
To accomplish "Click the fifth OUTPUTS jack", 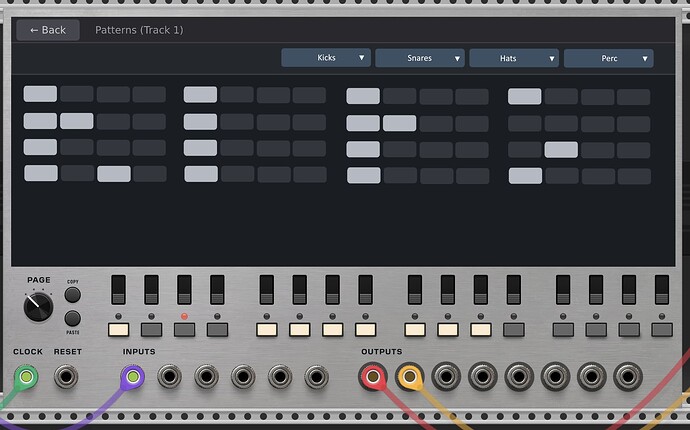I will (x=519, y=377).
